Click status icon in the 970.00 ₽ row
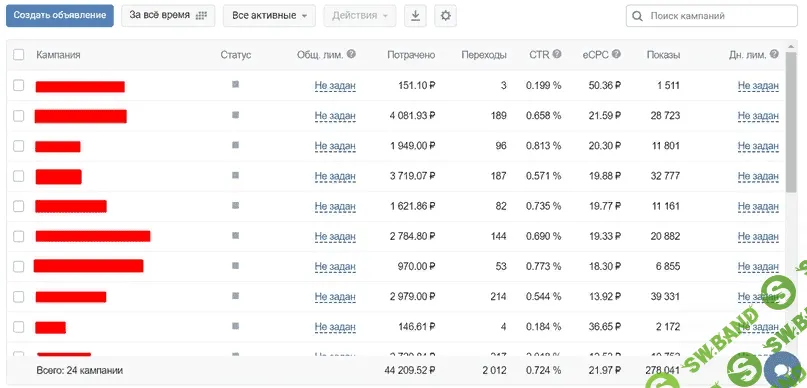The image size is (807, 388). (x=235, y=266)
